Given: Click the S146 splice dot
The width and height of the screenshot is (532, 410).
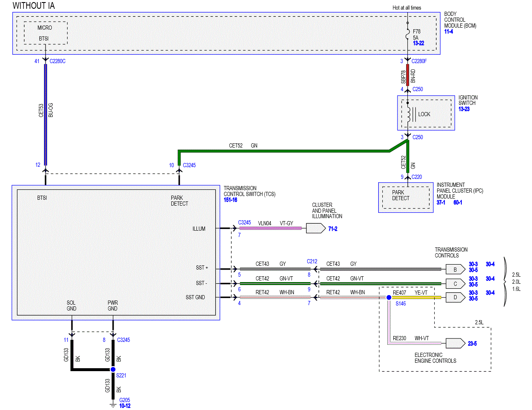Looking at the screenshot, I should tap(389, 298).
